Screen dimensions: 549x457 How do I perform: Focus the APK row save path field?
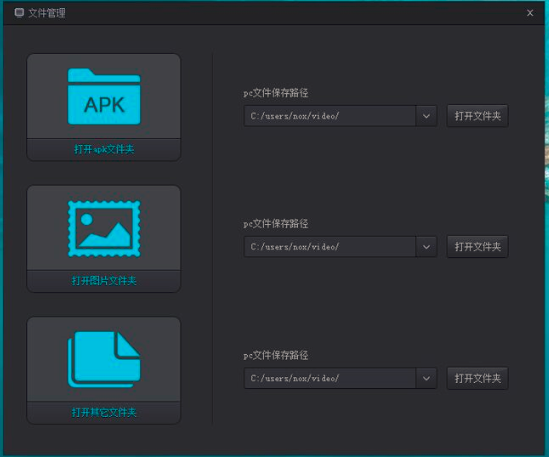(330, 116)
